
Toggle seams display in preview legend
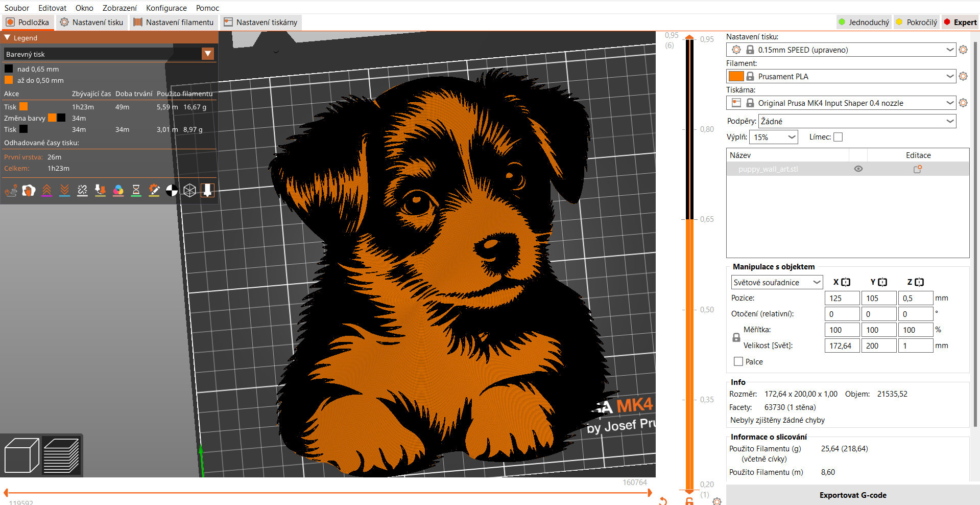pyautogui.click(x=82, y=190)
